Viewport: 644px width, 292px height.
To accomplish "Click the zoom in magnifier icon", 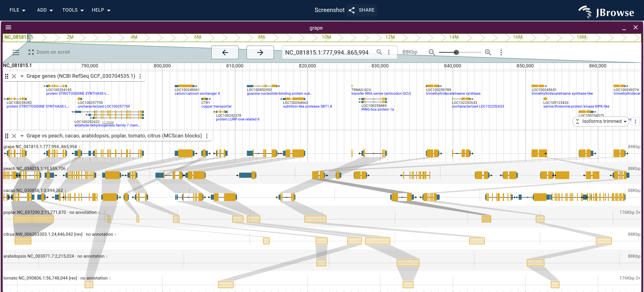I will [488, 52].
